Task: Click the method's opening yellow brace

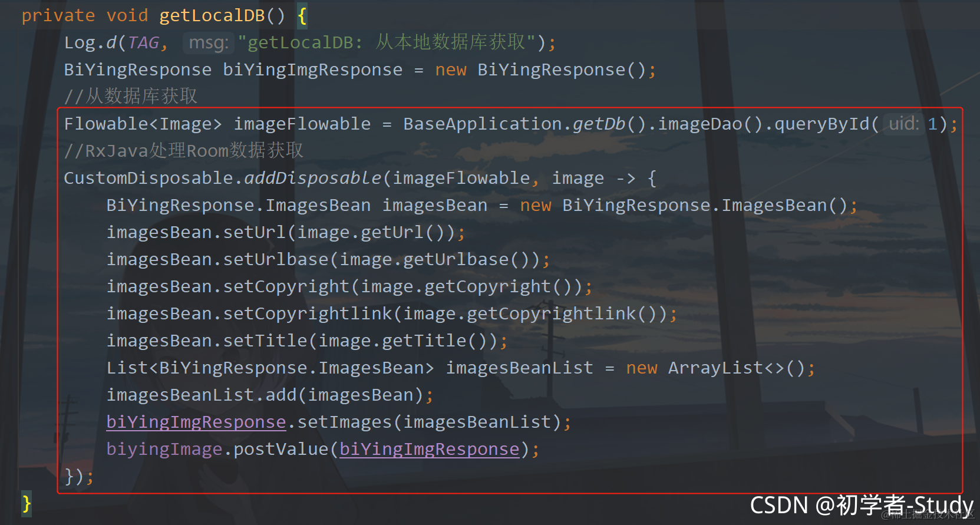Action: tap(302, 15)
